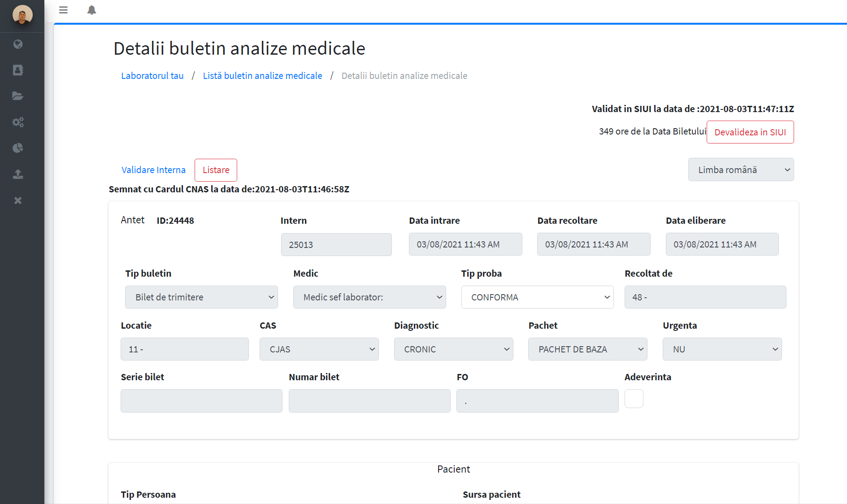Open the notifications bell
This screenshot has width=847, height=504.
pyautogui.click(x=91, y=10)
